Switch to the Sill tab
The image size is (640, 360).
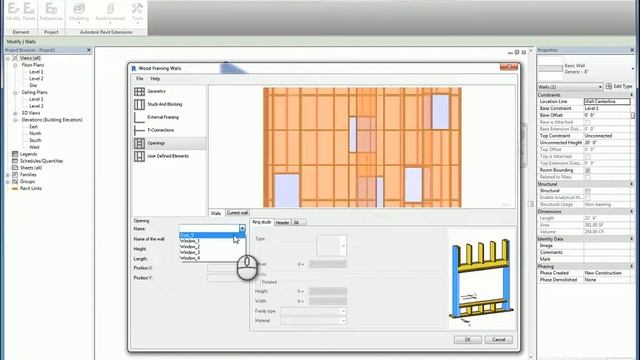point(297,222)
